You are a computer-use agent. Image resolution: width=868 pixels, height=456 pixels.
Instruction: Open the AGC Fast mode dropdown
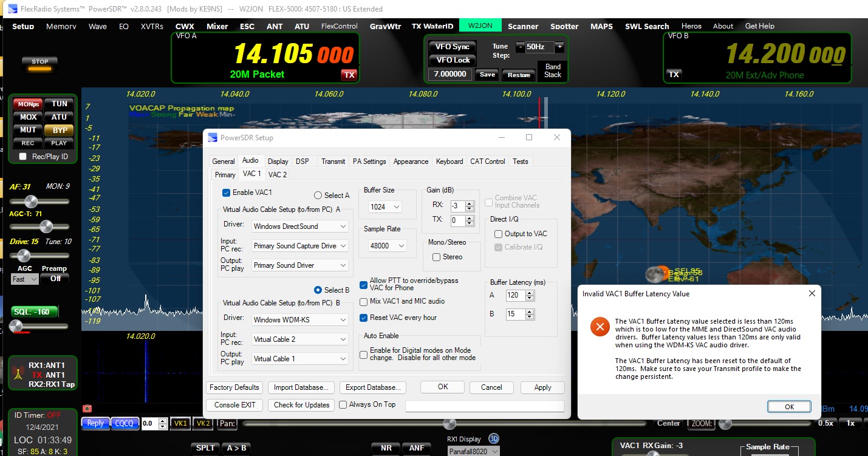(x=25, y=279)
